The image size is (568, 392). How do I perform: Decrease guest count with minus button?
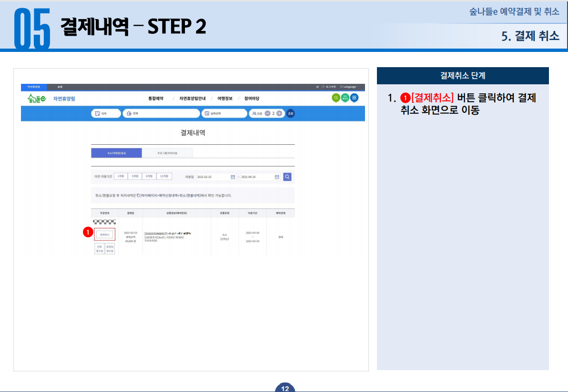268,114
